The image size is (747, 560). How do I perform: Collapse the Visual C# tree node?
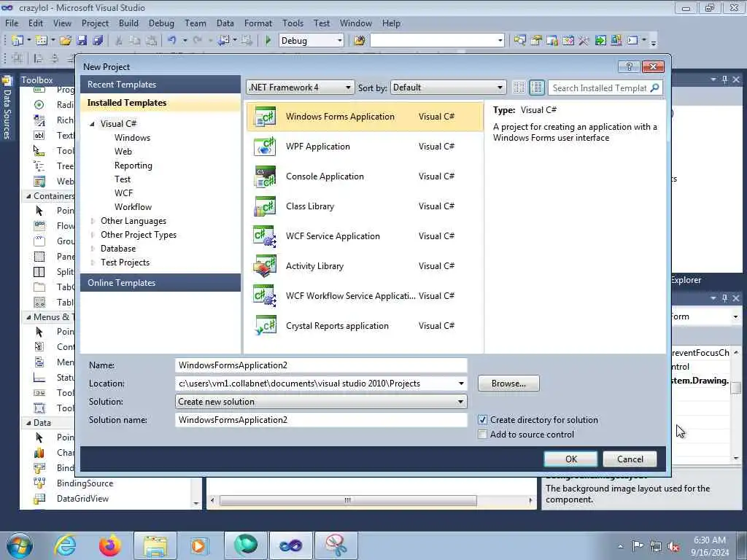pyautogui.click(x=93, y=124)
